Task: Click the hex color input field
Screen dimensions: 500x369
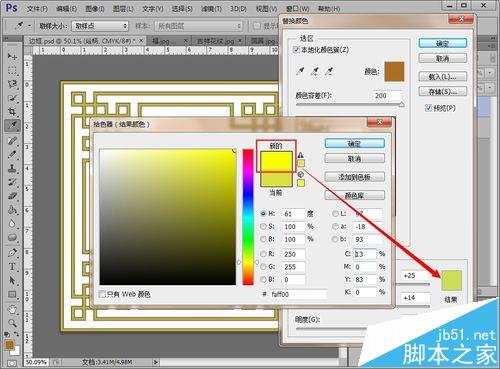Action: [298, 294]
